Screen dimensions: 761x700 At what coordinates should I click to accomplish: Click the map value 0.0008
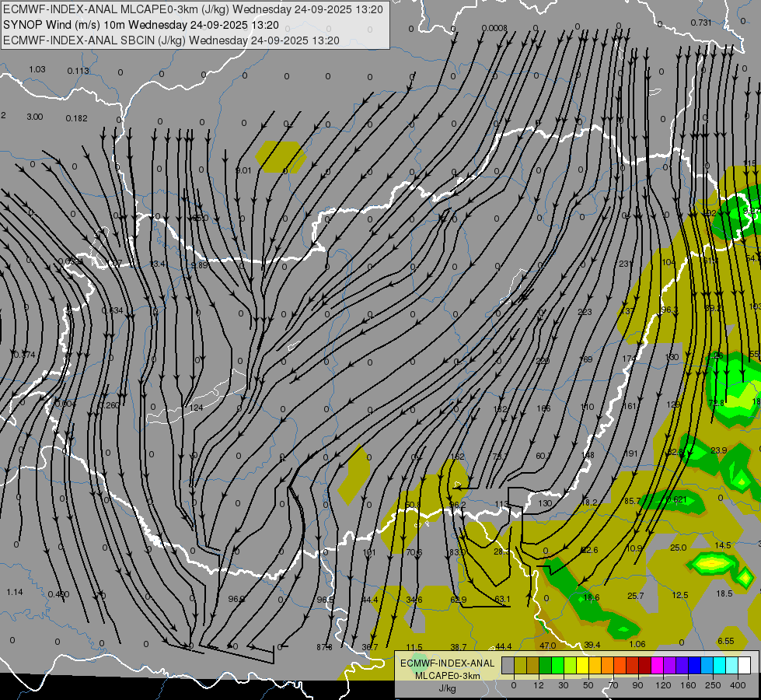click(494, 28)
